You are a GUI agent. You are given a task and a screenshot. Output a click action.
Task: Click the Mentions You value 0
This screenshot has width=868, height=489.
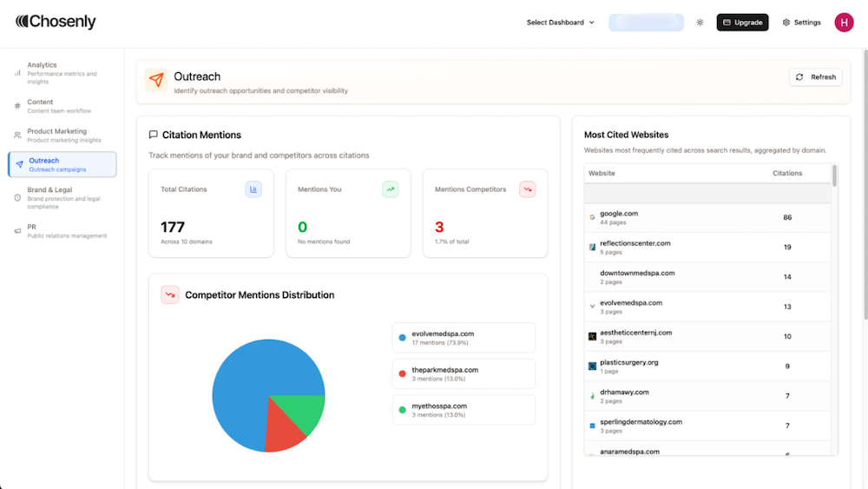click(x=302, y=227)
